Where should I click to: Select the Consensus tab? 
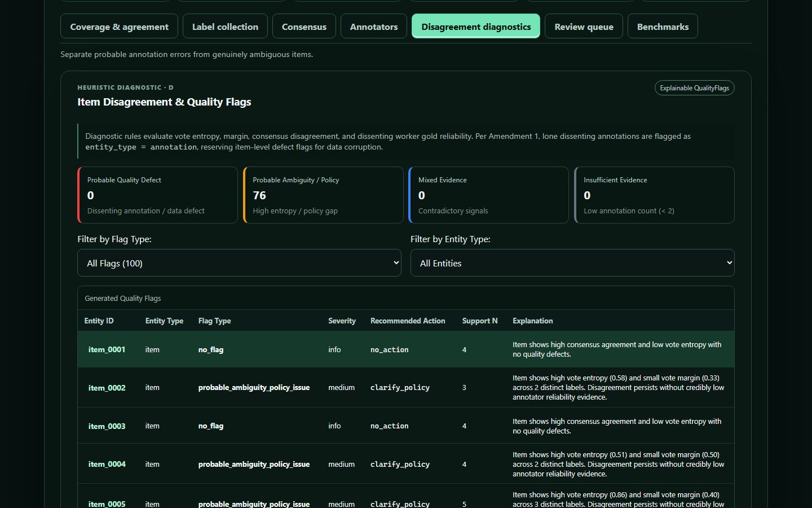304,27
